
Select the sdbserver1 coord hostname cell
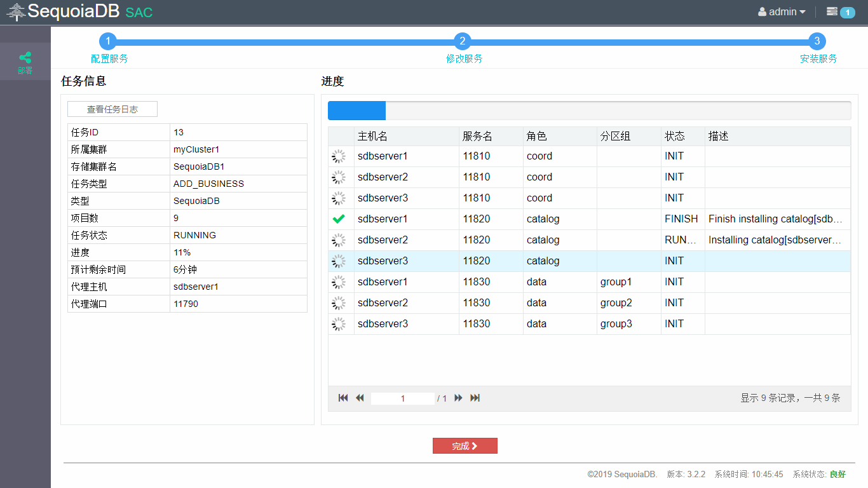(407, 156)
